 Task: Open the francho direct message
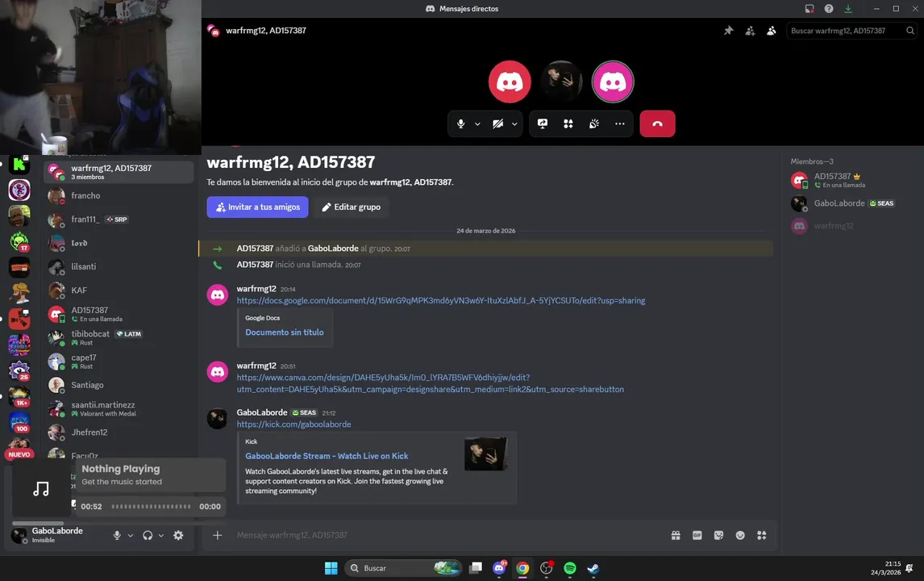(x=119, y=196)
